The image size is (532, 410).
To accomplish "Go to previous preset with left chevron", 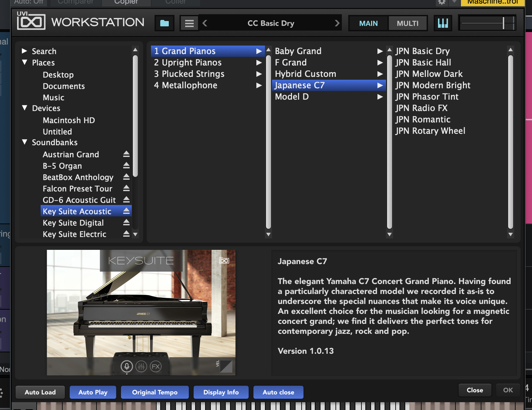I will [205, 23].
